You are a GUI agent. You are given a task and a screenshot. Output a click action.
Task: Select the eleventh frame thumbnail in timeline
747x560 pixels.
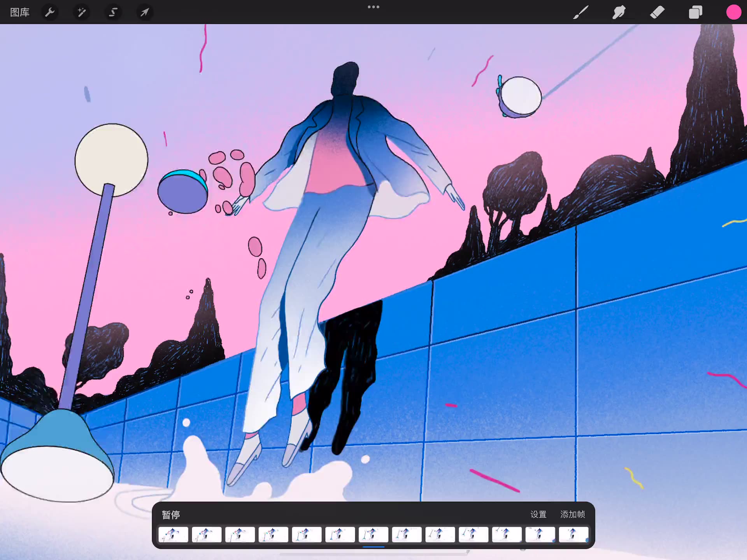click(x=507, y=535)
